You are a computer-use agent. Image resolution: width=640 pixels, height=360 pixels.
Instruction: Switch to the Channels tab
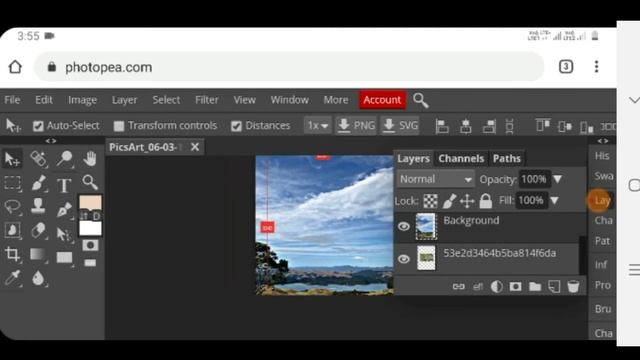point(461,158)
